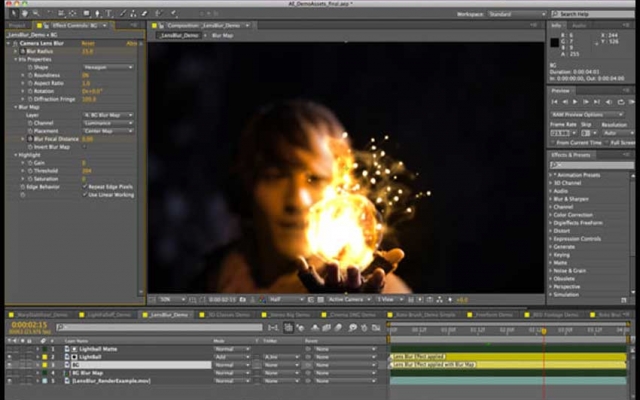Select the Roto Brush tool

(159, 13)
